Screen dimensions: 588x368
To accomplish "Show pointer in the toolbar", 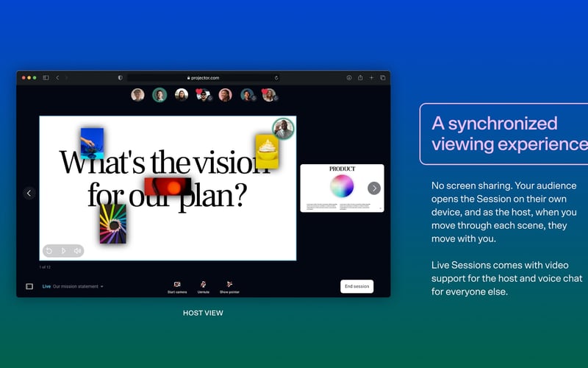I will pos(229,287).
